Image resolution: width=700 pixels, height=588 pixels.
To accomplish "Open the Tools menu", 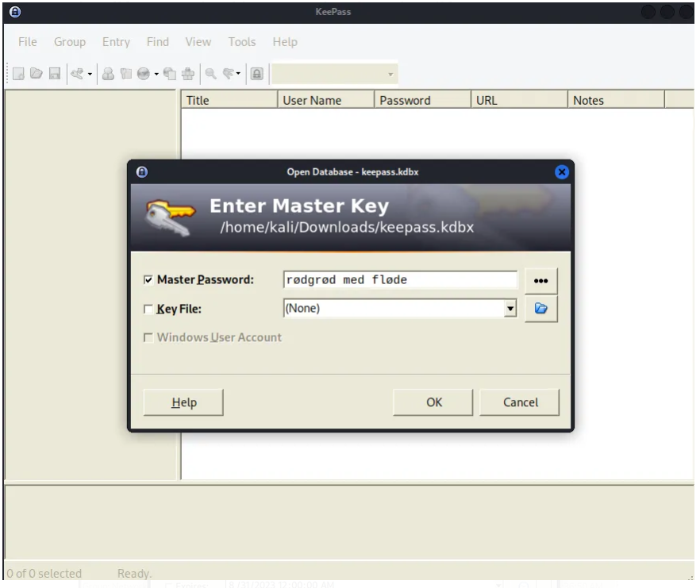I will pos(242,42).
